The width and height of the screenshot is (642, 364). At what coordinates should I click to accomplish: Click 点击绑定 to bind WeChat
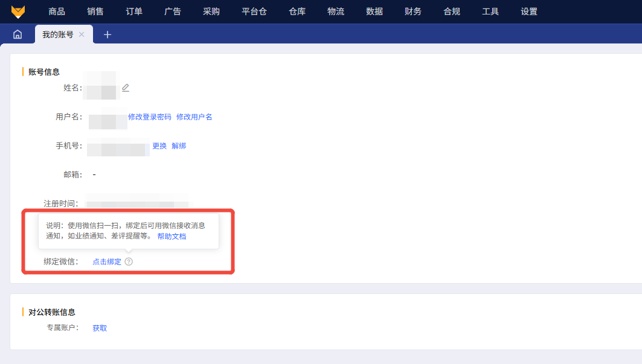click(107, 261)
